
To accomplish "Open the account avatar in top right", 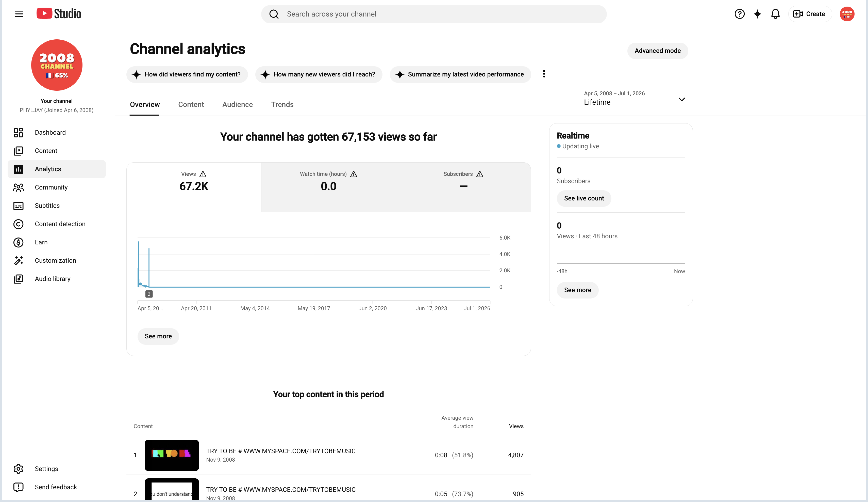I will pos(847,14).
